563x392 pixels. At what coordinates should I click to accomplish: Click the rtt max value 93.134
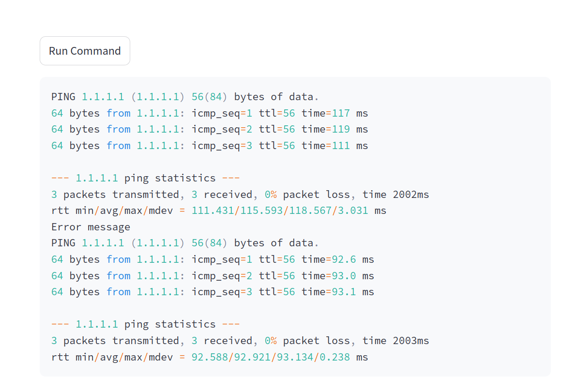295,357
